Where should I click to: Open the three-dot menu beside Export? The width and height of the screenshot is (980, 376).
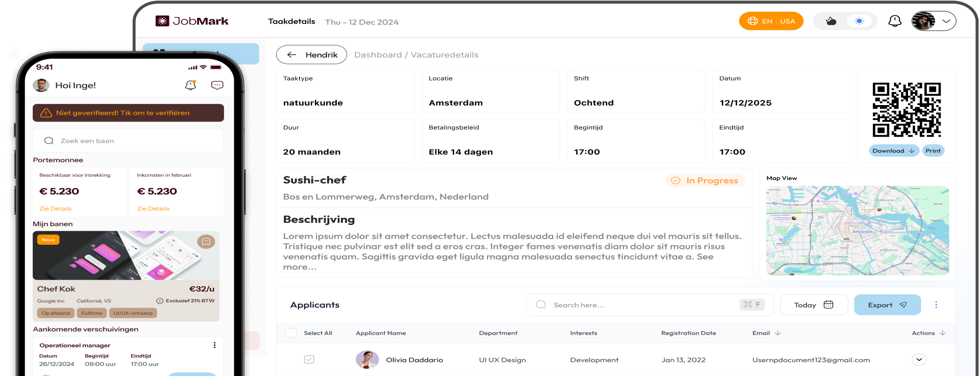coord(936,305)
